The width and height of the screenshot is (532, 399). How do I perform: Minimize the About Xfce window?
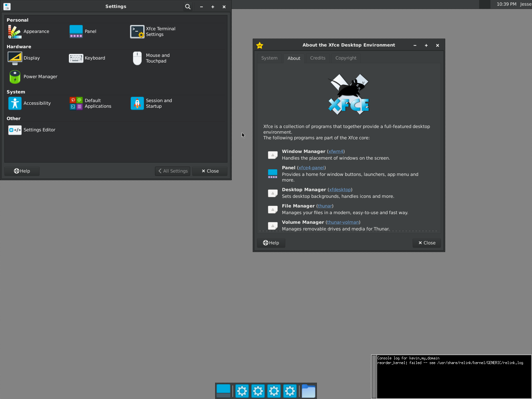(x=415, y=46)
